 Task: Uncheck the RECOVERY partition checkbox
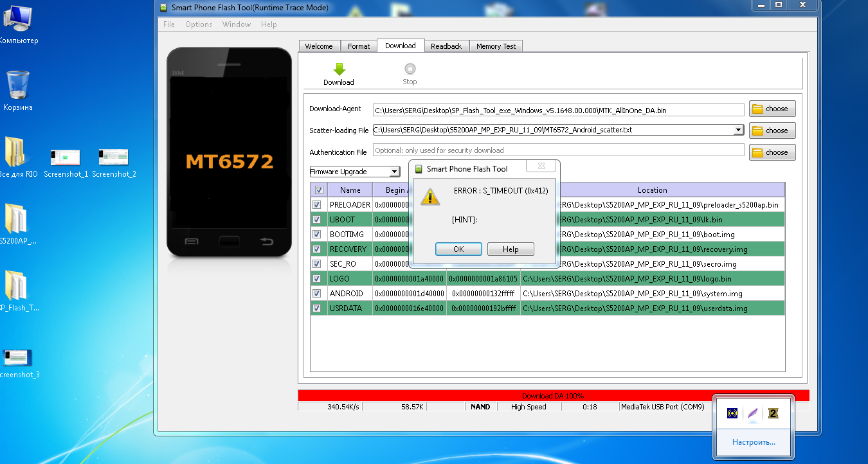tap(317, 249)
